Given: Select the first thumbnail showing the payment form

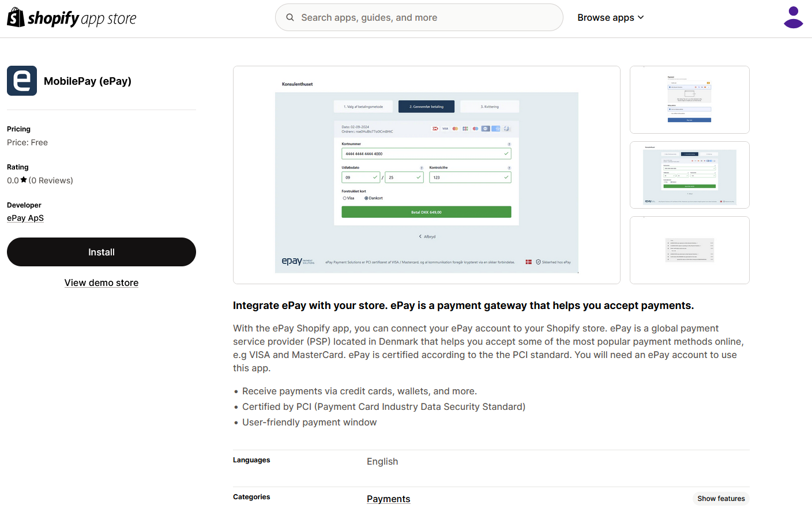Looking at the screenshot, I should tap(690, 100).
